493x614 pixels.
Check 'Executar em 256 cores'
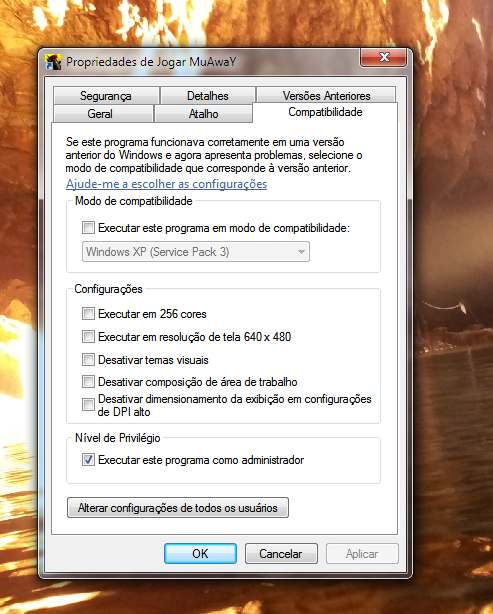[88, 314]
